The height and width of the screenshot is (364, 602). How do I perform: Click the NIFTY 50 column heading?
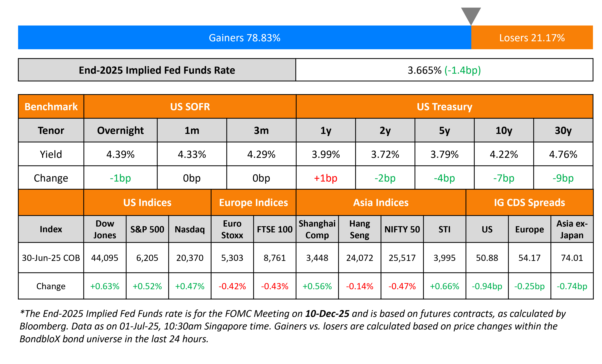(402, 229)
